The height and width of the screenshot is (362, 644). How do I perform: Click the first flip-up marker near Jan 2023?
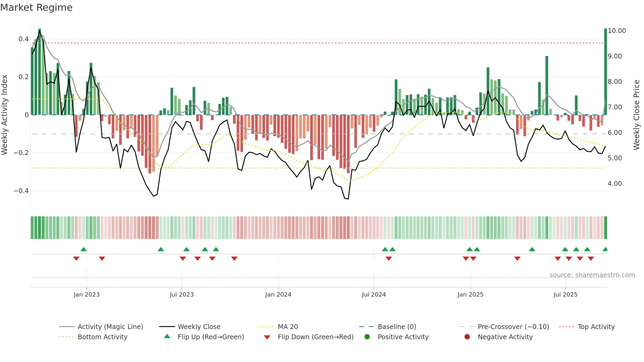pyautogui.click(x=83, y=249)
